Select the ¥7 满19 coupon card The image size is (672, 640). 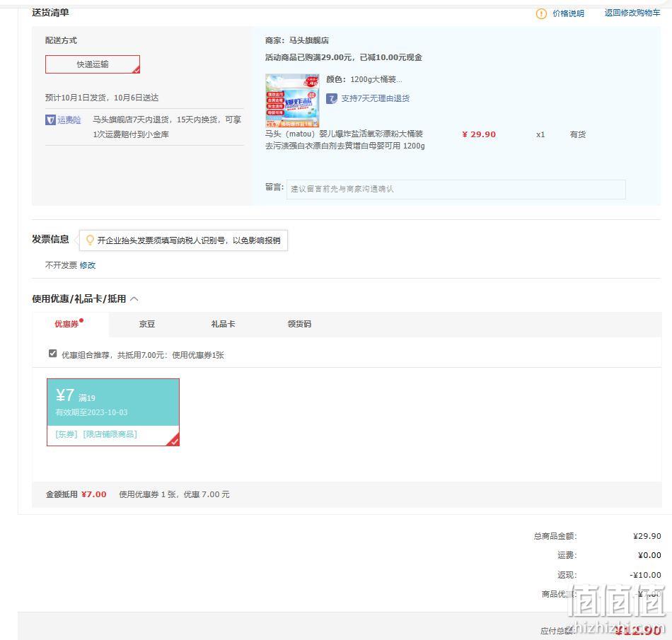point(113,412)
